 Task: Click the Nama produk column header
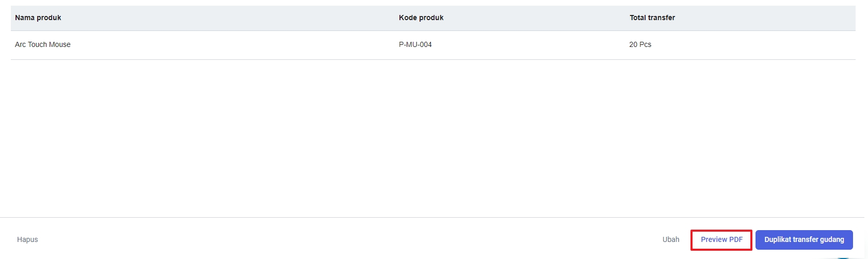click(x=38, y=18)
